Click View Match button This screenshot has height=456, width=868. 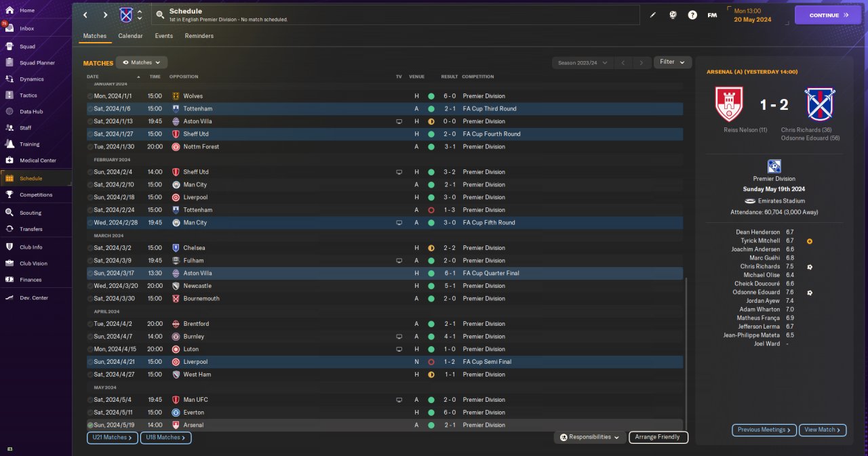[x=823, y=430]
